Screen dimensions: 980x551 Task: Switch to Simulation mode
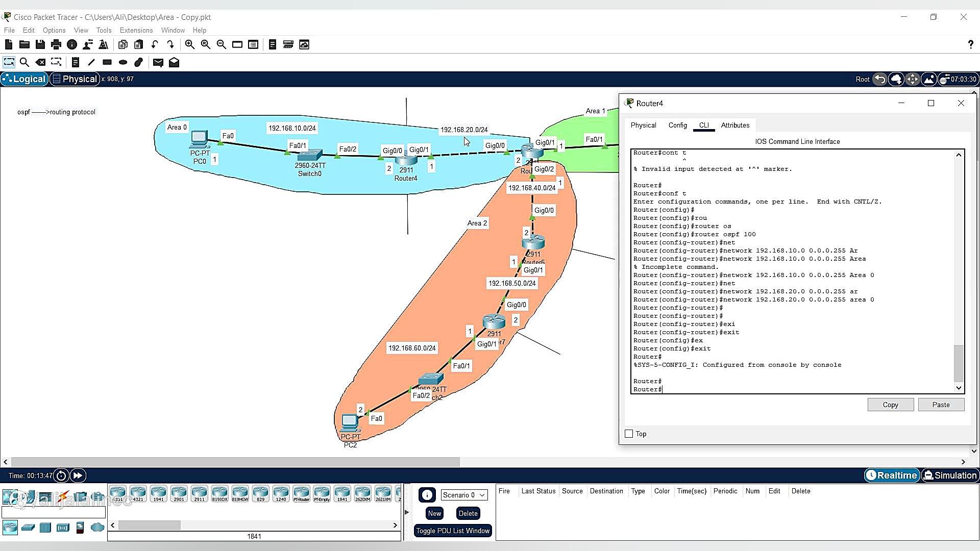(950, 475)
